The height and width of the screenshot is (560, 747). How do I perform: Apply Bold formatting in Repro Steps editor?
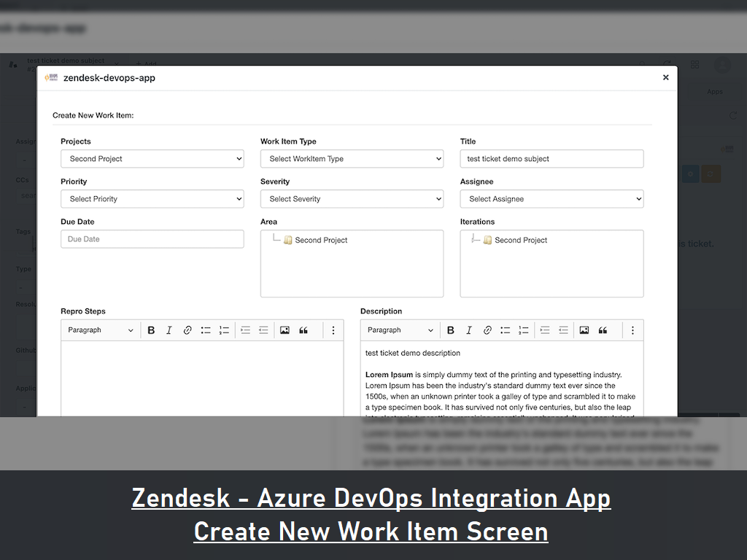[151, 330]
